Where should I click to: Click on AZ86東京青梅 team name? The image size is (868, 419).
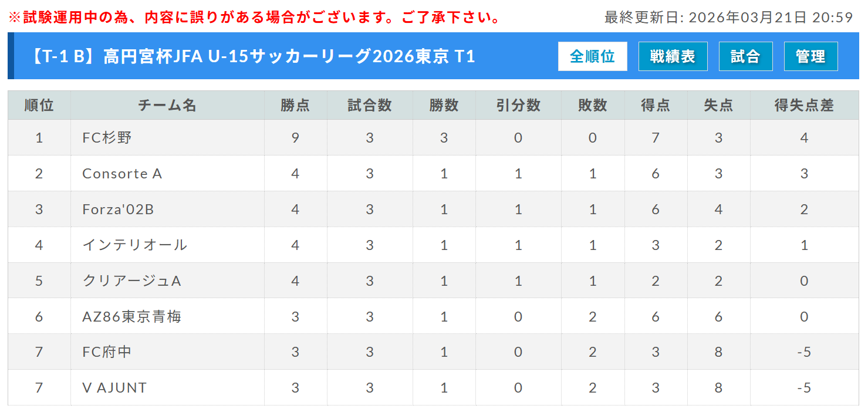(x=132, y=317)
